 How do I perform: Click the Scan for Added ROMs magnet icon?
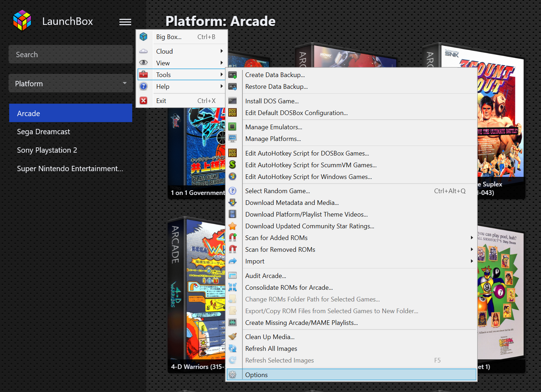(232, 238)
